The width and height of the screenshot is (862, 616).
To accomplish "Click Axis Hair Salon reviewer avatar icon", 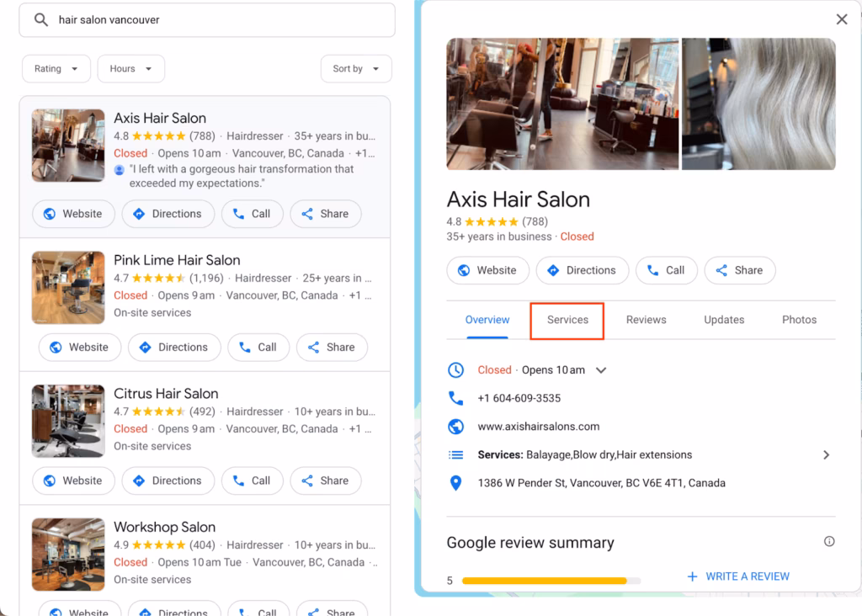I will pyautogui.click(x=120, y=170).
